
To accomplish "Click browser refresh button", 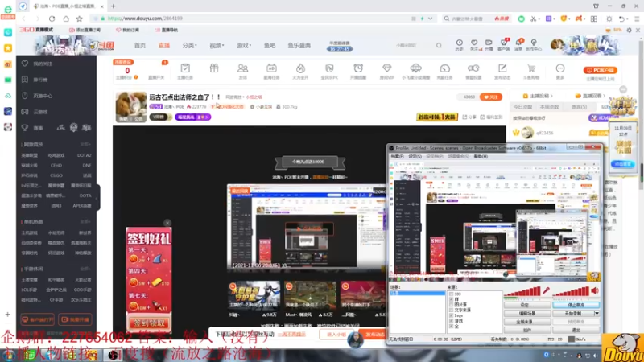I will [52, 19].
